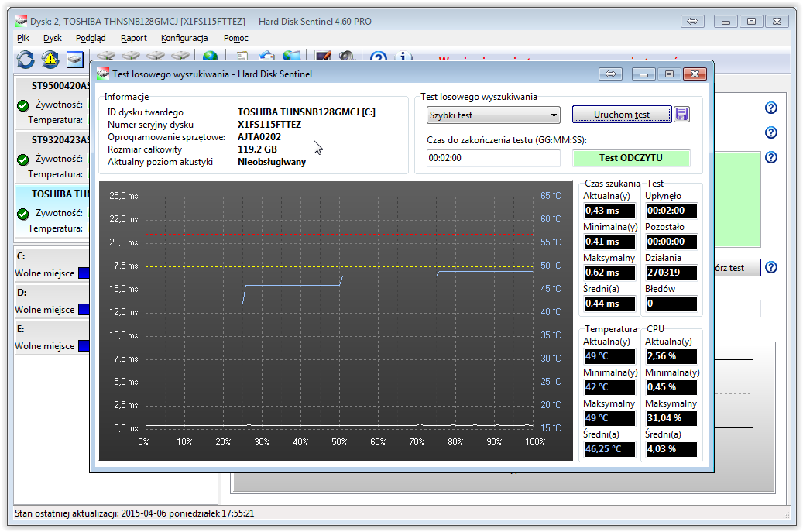Select the highlighted disk drive toolbar icon
The width and height of the screenshot is (803, 532).
pos(75,60)
